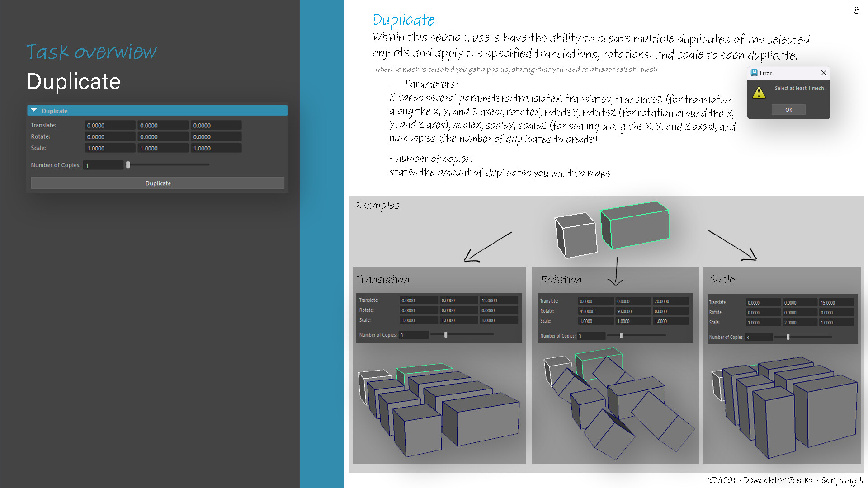Screen dimensions: 868x488
Task: Click the 45.0000 Rotate field in Rotation example
Action: pyautogui.click(x=595, y=311)
